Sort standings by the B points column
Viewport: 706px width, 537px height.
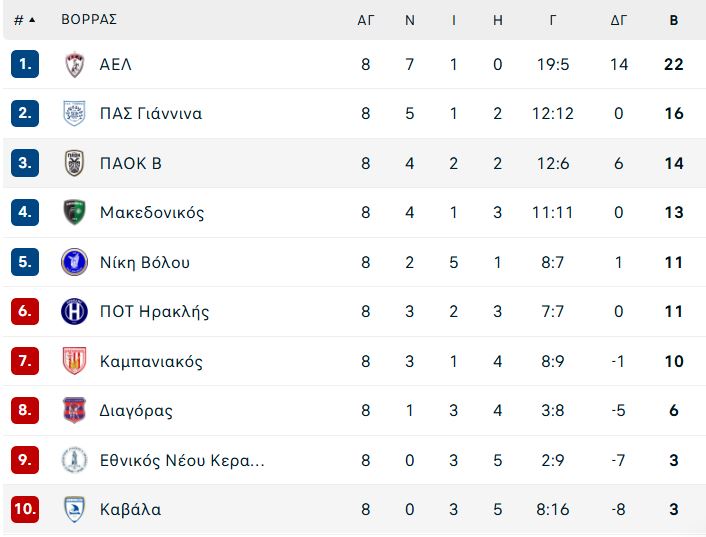pyautogui.click(x=674, y=20)
